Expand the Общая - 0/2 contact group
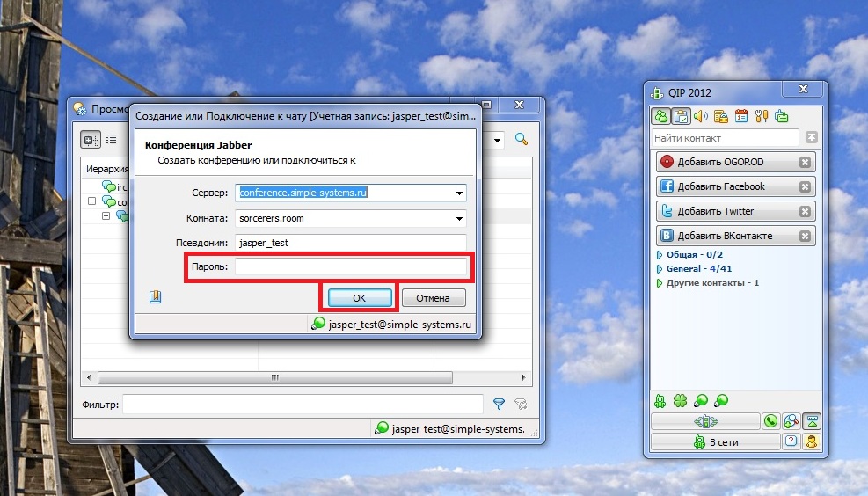Image resolution: width=868 pixels, height=496 pixels. (x=660, y=255)
